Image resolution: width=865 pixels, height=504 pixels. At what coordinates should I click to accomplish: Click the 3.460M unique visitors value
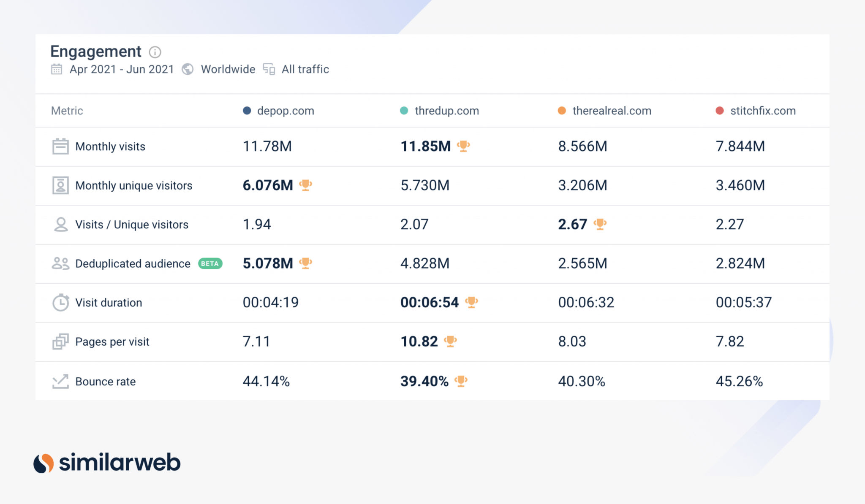pyautogui.click(x=740, y=185)
